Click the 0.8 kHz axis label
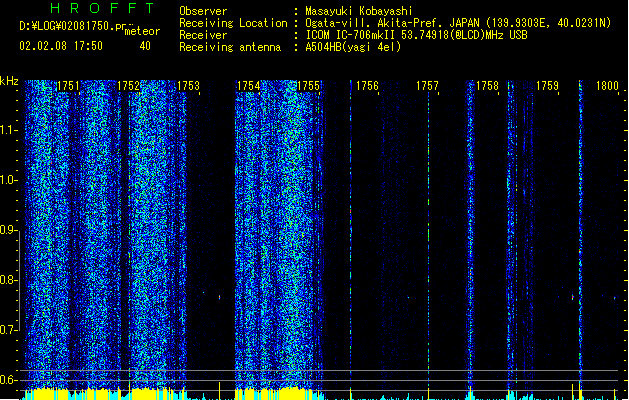Image resolution: width=629 pixels, height=400 pixels. tap(7, 280)
